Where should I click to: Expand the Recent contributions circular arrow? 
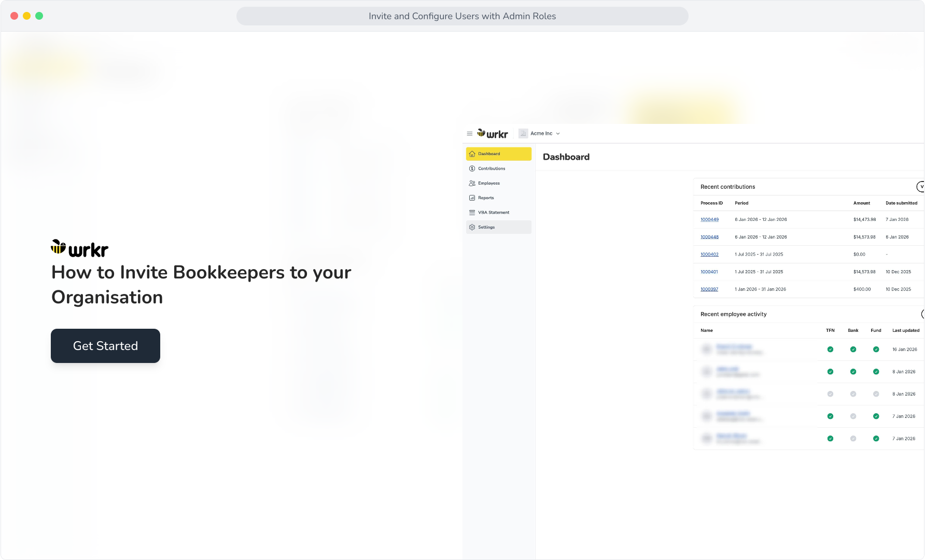921,187
